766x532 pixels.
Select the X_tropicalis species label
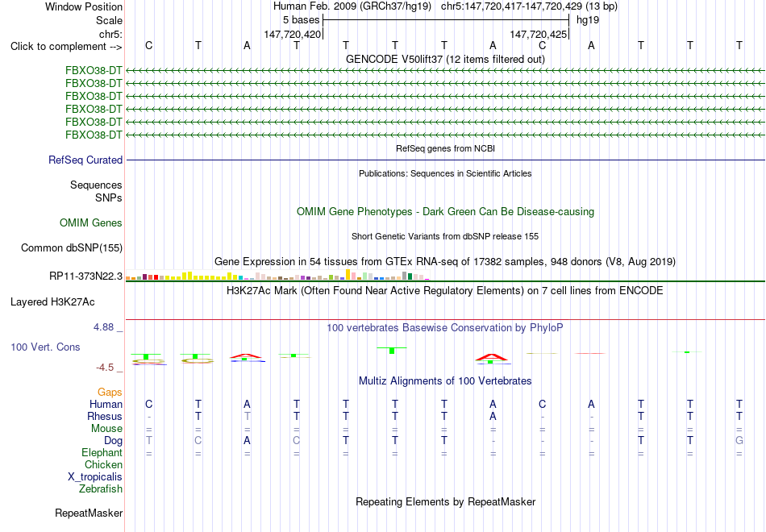pos(95,477)
